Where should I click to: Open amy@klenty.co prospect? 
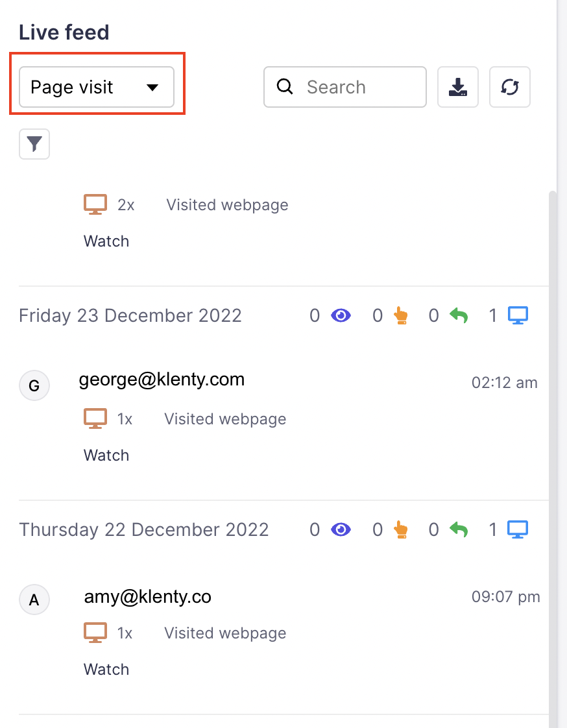(147, 597)
